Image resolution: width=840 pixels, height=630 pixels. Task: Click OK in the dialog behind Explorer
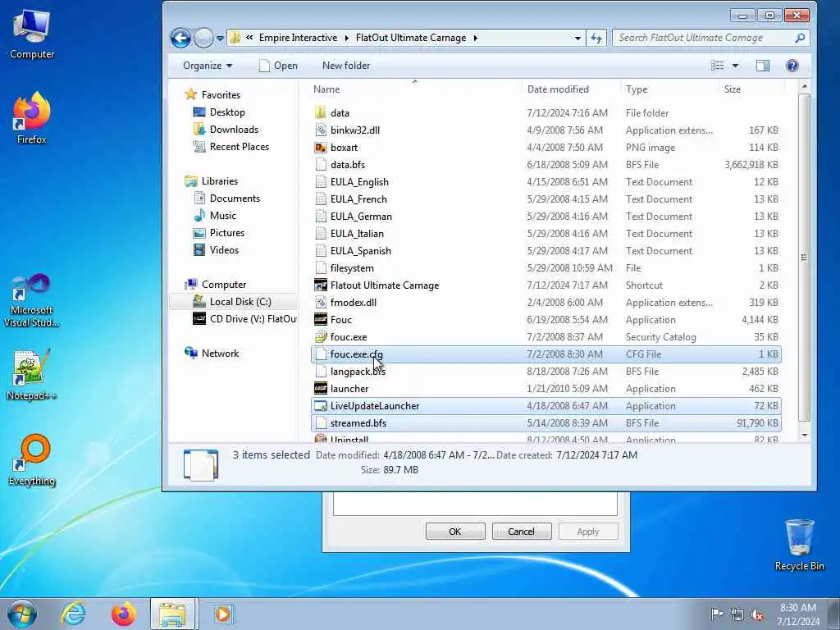(x=454, y=532)
